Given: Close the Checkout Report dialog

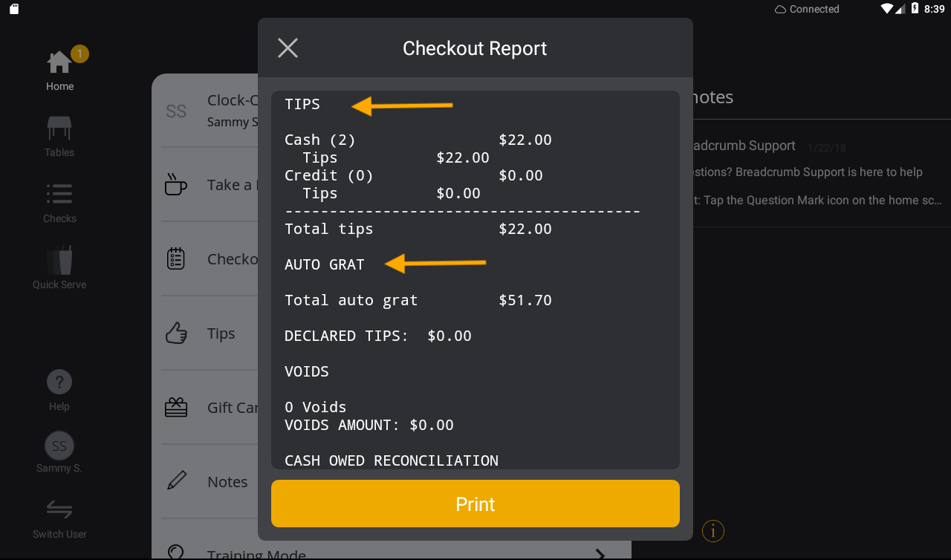Looking at the screenshot, I should (x=288, y=48).
